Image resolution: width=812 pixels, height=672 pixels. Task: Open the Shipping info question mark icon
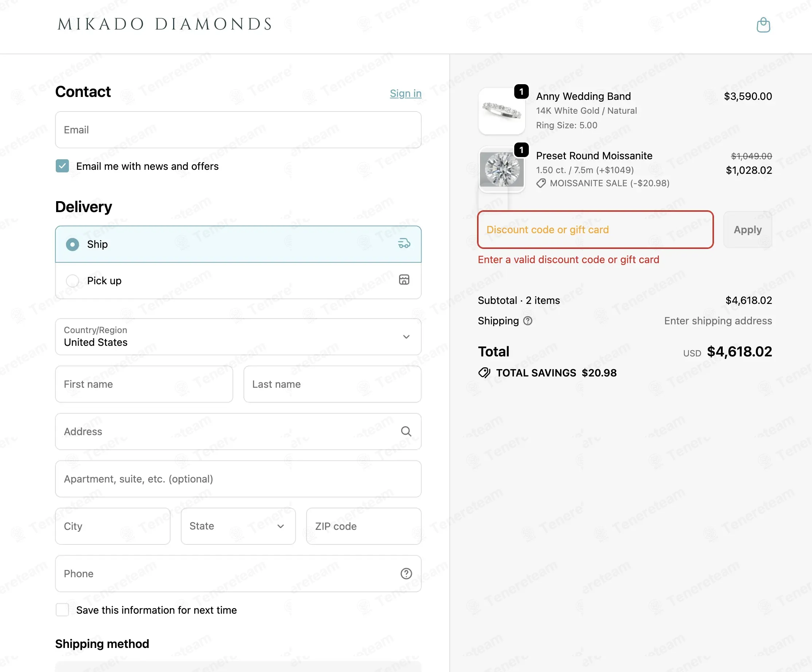click(x=527, y=321)
